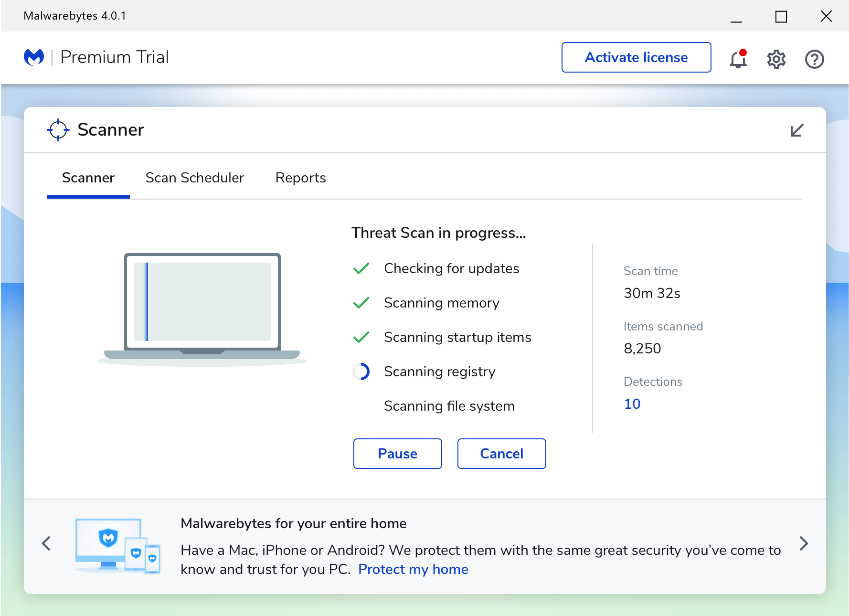Click the checkmark beside Scanning memory
849x616 pixels.
[x=361, y=303]
